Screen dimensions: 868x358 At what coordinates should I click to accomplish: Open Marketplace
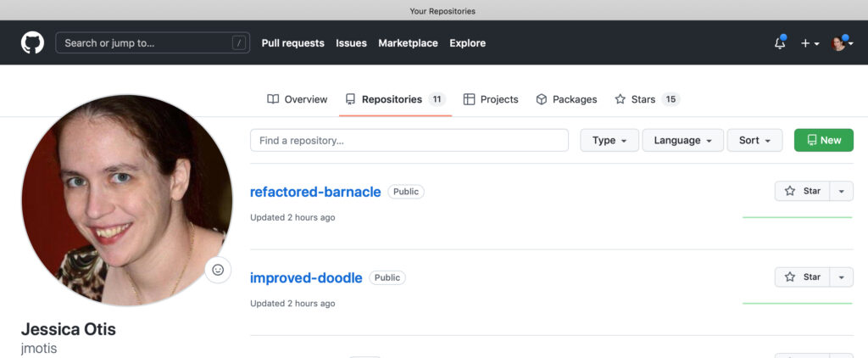tap(408, 43)
